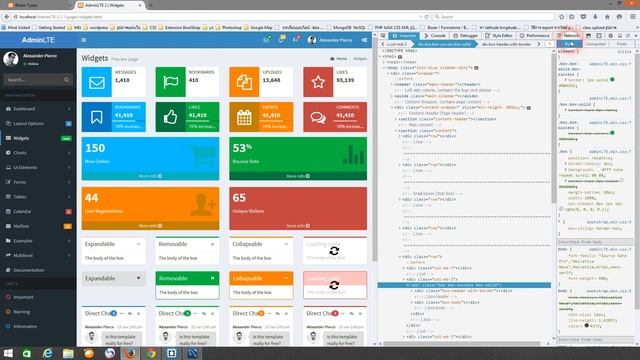
Task: Collapse the orange Collapsable box
Action: click(x=286, y=278)
